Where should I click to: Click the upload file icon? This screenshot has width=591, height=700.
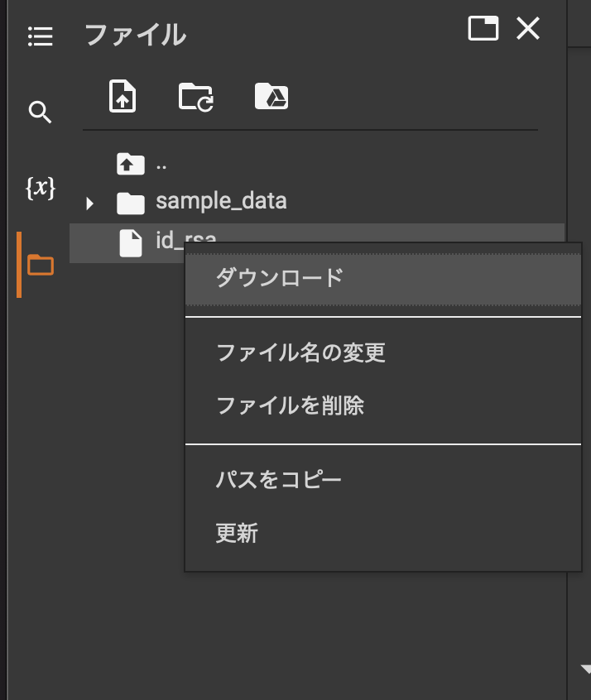coord(123,97)
